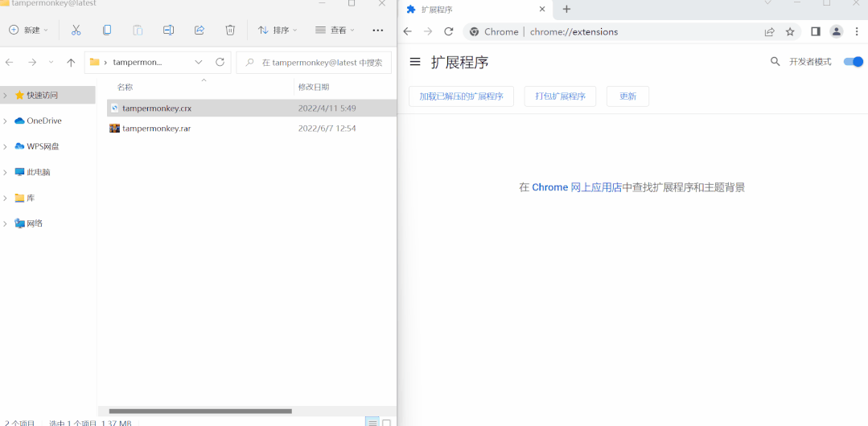This screenshot has width=868, height=426.
Task: Open the 排序 sort dropdown
Action: point(278,31)
